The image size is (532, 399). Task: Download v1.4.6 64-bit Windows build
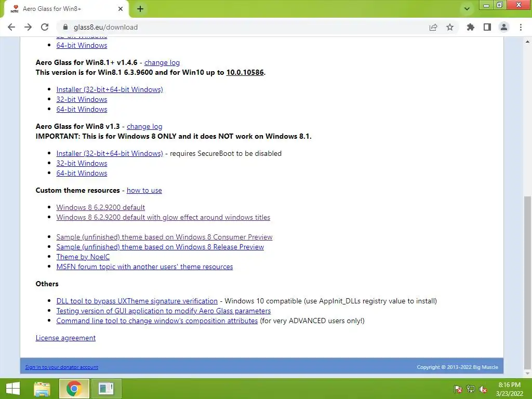82,109
